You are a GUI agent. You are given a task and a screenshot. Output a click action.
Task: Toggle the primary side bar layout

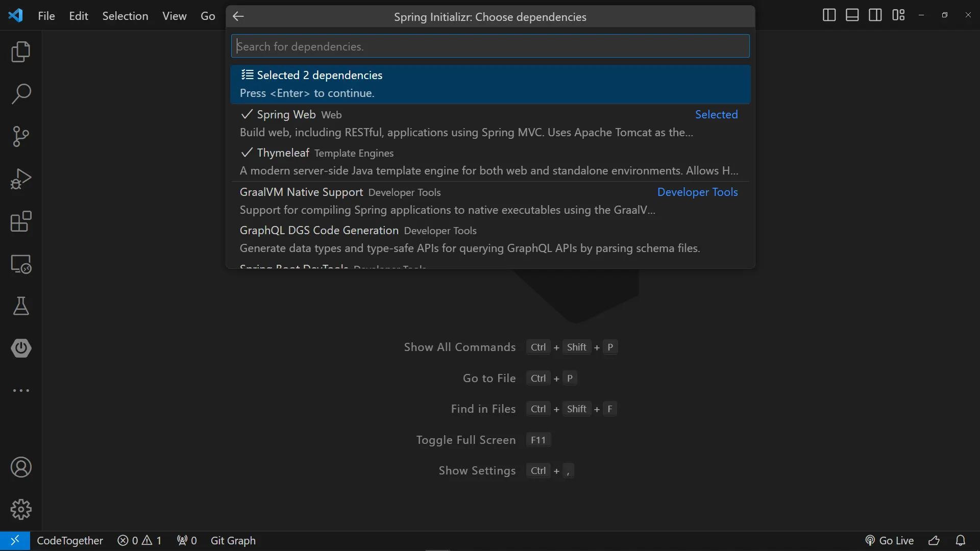829,15
